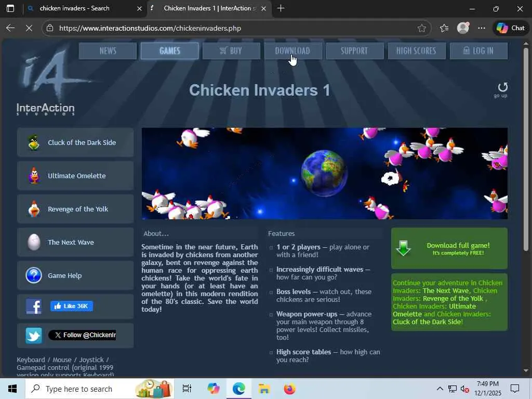532x399 pixels.
Task: Open Microsoft Edge taskbar icon
Action: [x=239, y=389]
